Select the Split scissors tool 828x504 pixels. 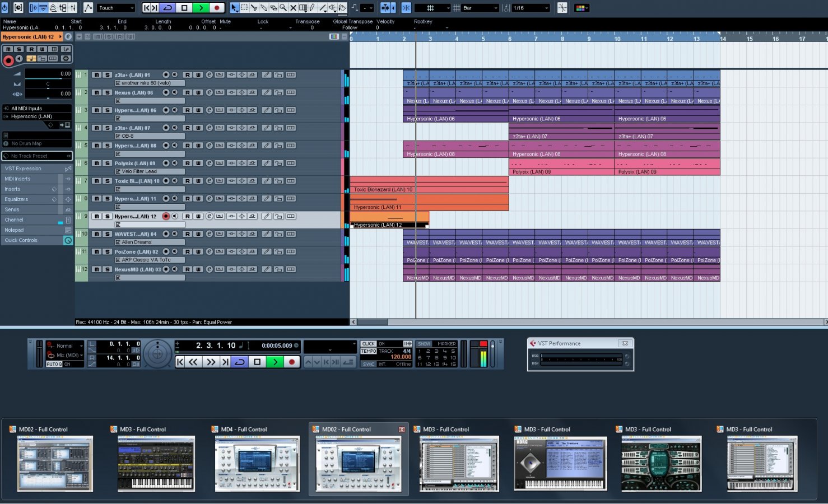pyautogui.click(x=254, y=8)
